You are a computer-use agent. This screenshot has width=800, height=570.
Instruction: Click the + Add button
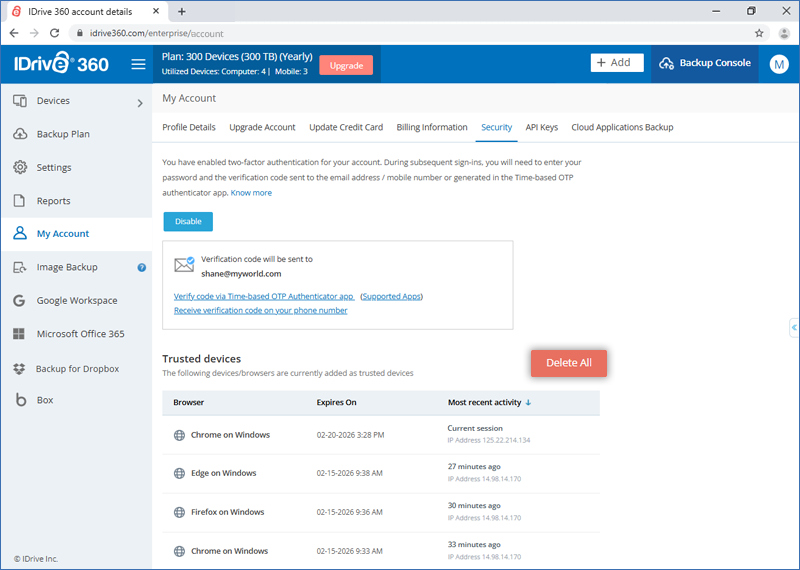coord(616,63)
